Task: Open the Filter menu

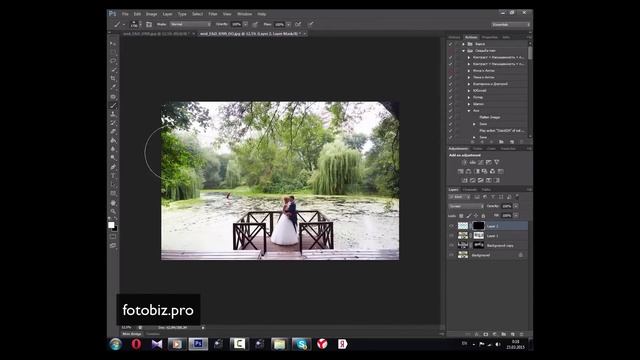Action: 213,14
